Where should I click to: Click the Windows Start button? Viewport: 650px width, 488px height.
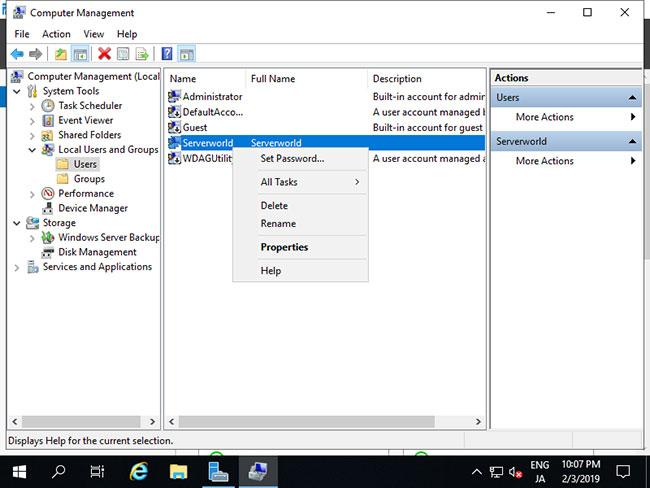click(x=19, y=472)
